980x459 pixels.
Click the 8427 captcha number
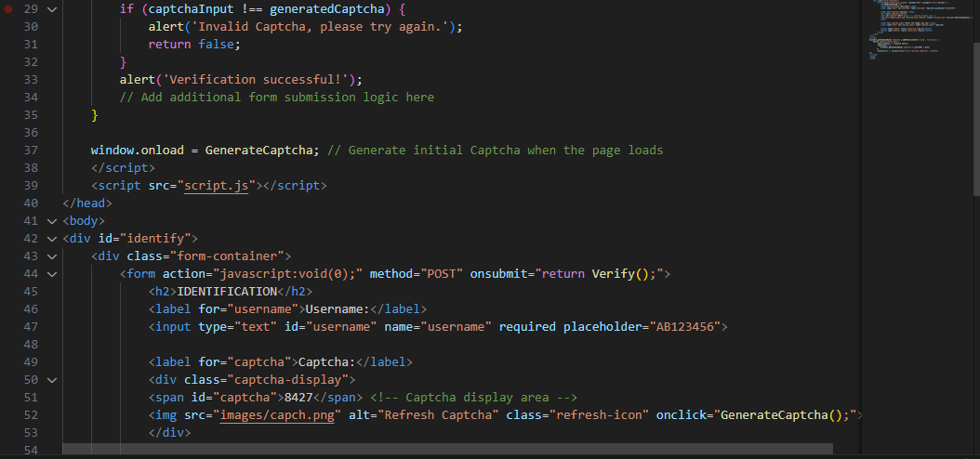[298, 397]
